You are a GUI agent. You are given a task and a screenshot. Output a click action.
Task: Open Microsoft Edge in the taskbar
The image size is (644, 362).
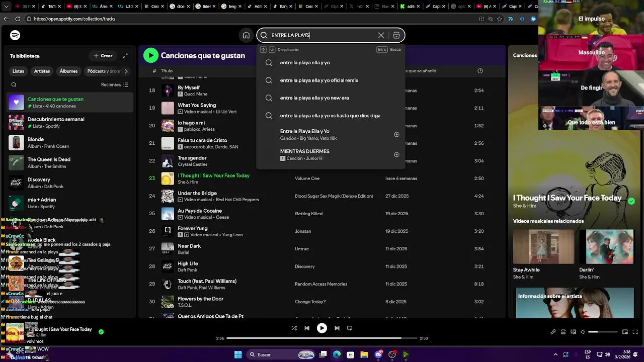click(x=337, y=354)
